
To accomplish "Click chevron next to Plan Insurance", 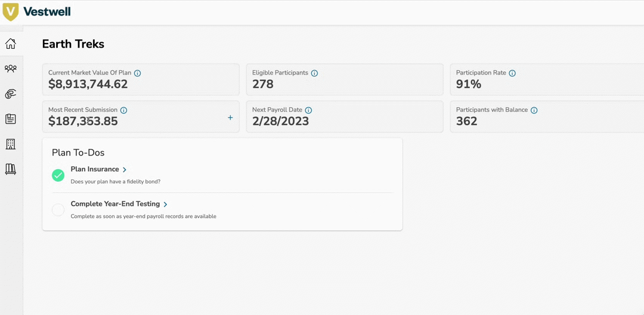I will [125, 170].
